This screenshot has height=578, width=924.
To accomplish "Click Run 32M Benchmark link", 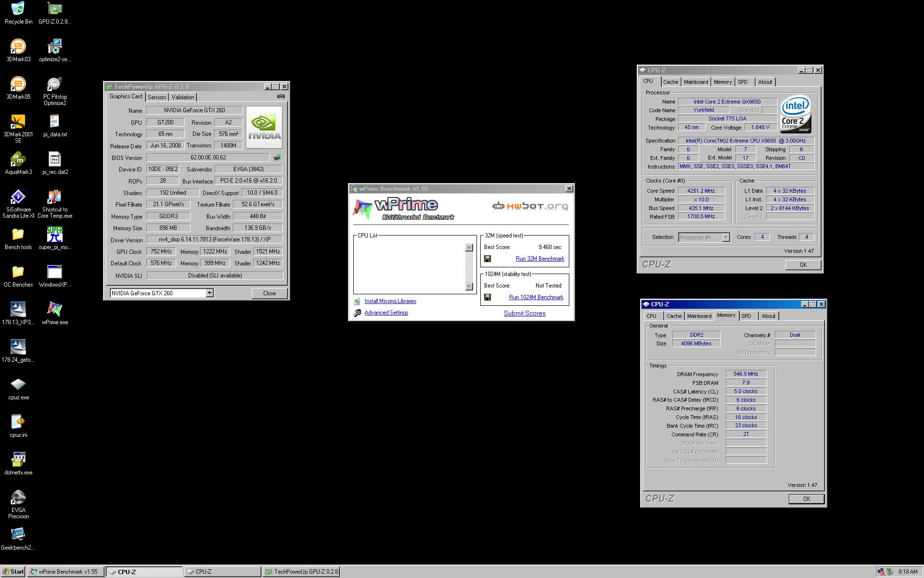I will click(x=540, y=259).
